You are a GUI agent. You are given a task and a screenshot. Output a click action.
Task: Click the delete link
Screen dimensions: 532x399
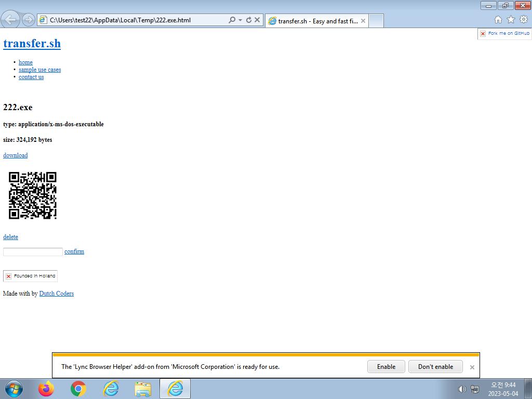click(x=10, y=237)
